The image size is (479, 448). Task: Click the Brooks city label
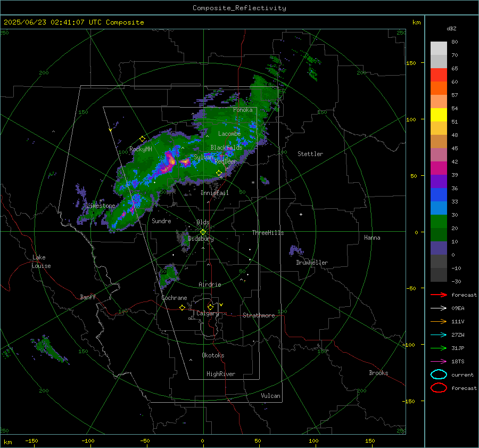click(x=378, y=373)
